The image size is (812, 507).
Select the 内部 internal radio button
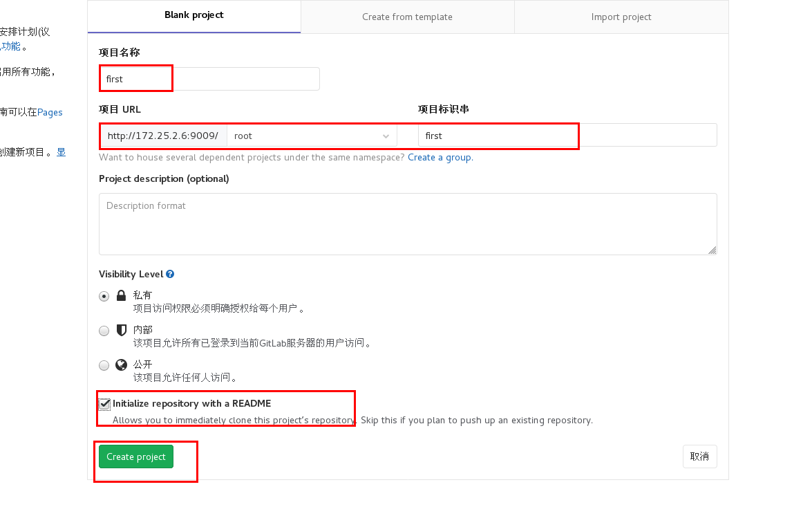[x=104, y=331]
